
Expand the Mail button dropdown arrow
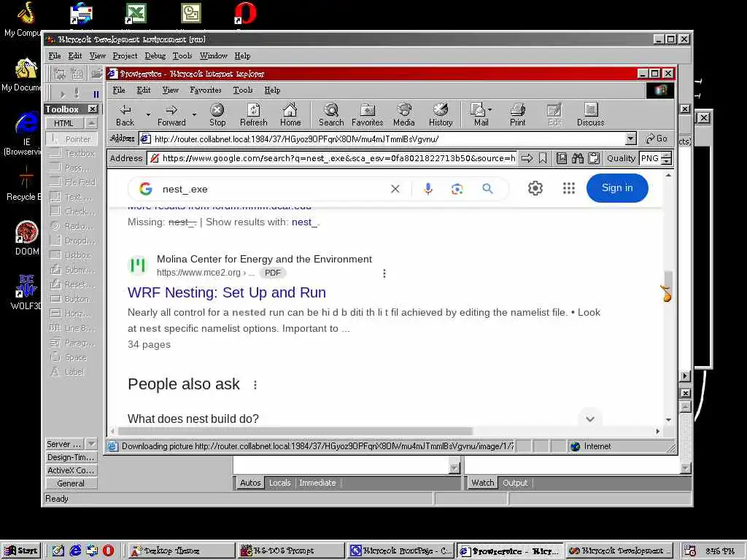click(x=489, y=109)
